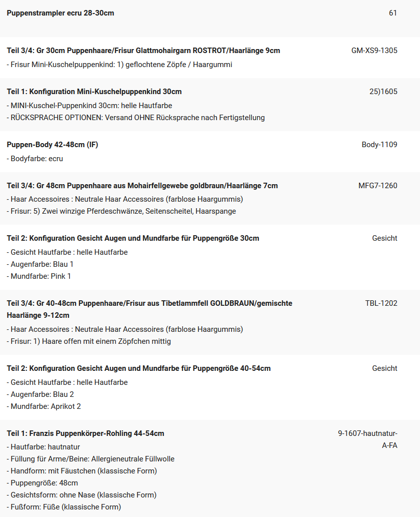The height and width of the screenshot is (517, 420).
Task: Open the Tibetlammfell GOLDBRAUN Puppenhaare item
Action: (149, 309)
